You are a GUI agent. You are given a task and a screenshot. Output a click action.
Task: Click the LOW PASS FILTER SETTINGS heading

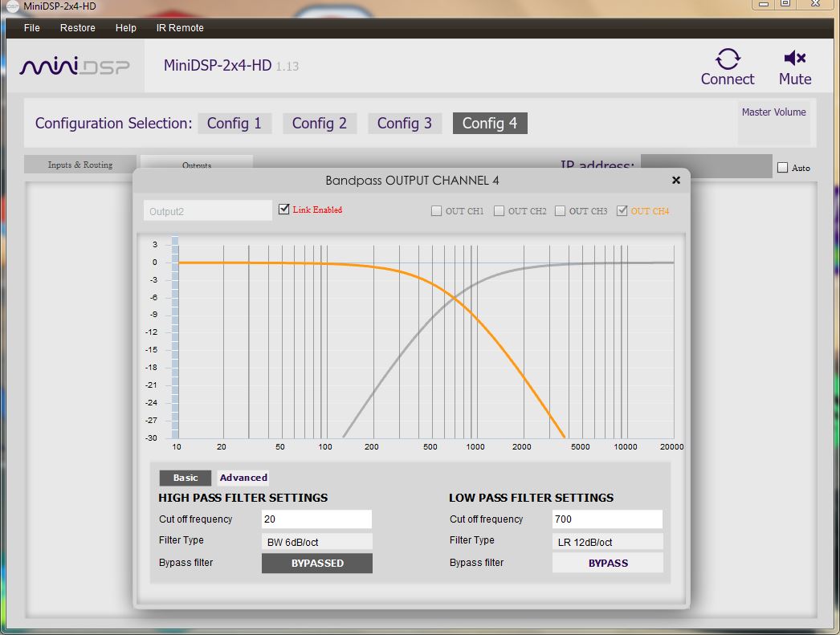pos(531,498)
